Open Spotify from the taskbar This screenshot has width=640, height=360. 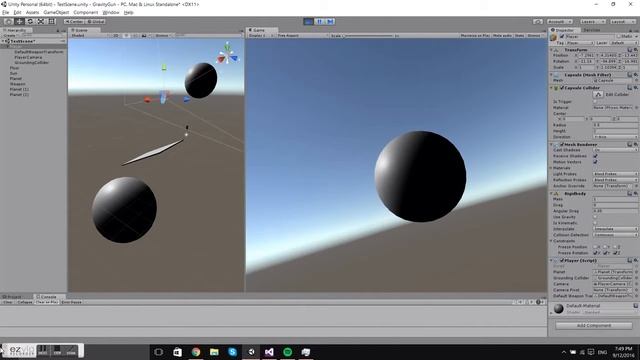287,352
